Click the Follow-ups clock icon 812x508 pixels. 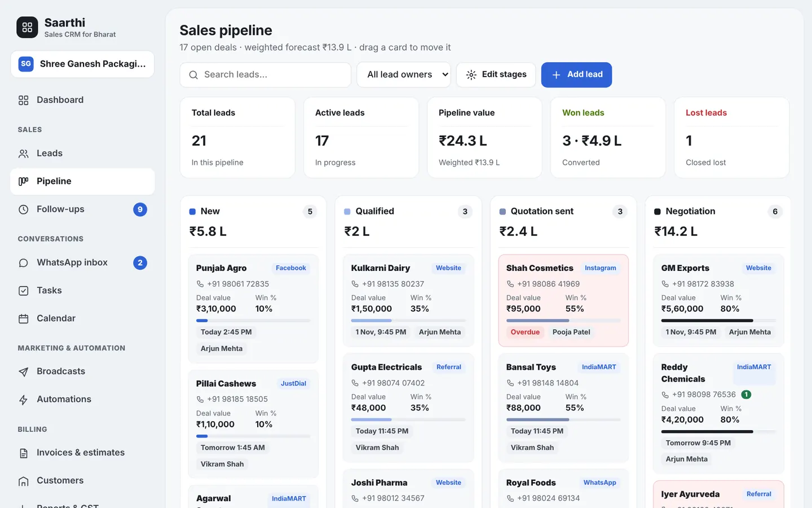(x=23, y=209)
